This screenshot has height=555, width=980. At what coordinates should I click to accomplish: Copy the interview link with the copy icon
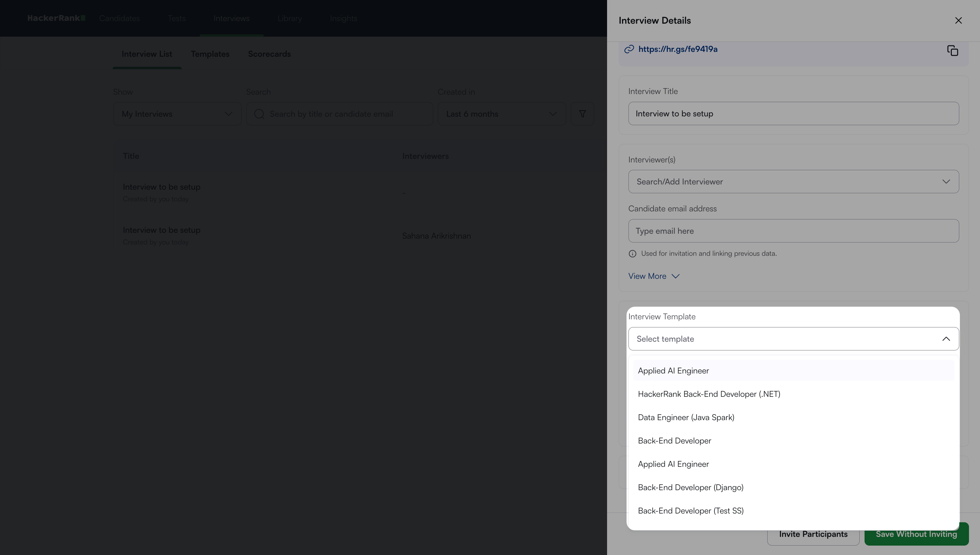click(x=952, y=50)
